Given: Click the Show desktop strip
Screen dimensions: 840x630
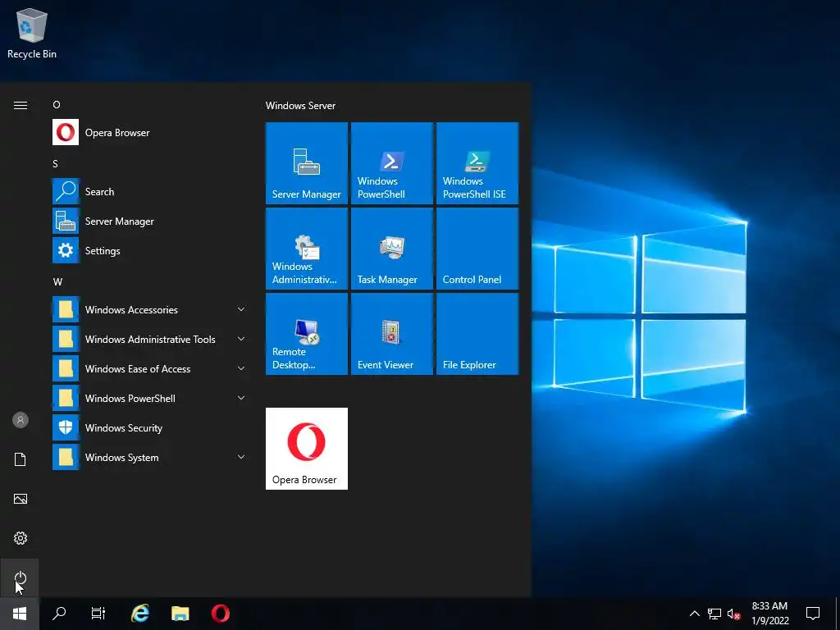Looking at the screenshot, I should pyautogui.click(x=838, y=614).
